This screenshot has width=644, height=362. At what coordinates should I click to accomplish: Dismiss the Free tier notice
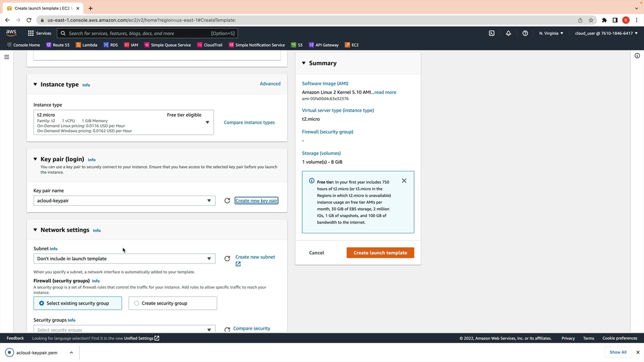click(404, 181)
